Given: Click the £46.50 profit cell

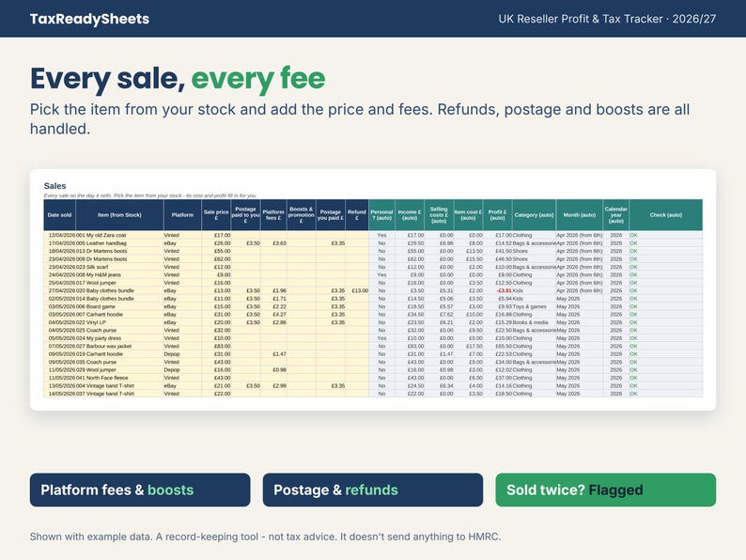Looking at the screenshot, I should [x=498, y=258].
